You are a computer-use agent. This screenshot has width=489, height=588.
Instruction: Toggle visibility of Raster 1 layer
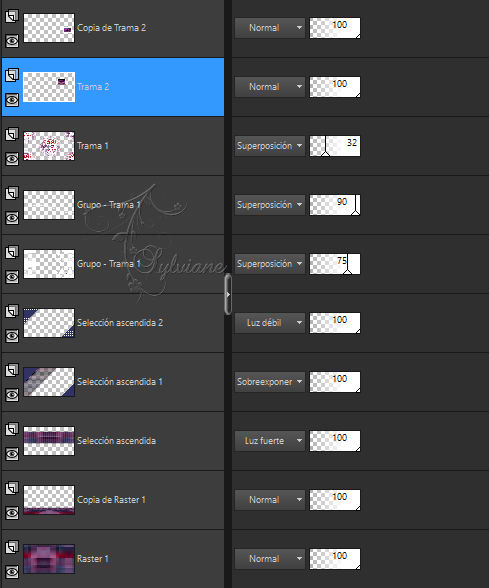coord(12,572)
